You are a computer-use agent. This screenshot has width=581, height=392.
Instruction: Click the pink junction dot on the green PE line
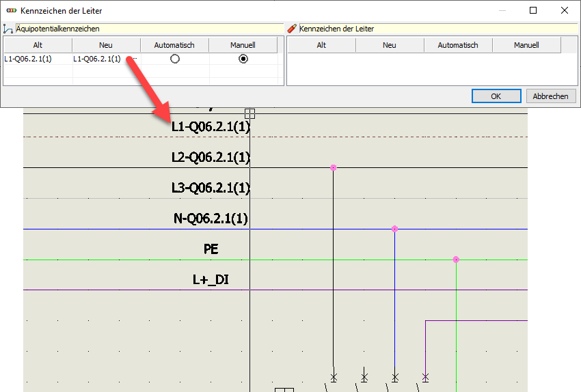(456, 260)
